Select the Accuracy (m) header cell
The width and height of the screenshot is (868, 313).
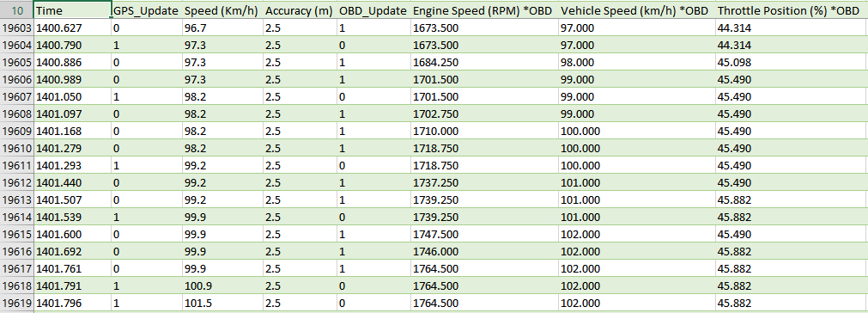(300, 10)
